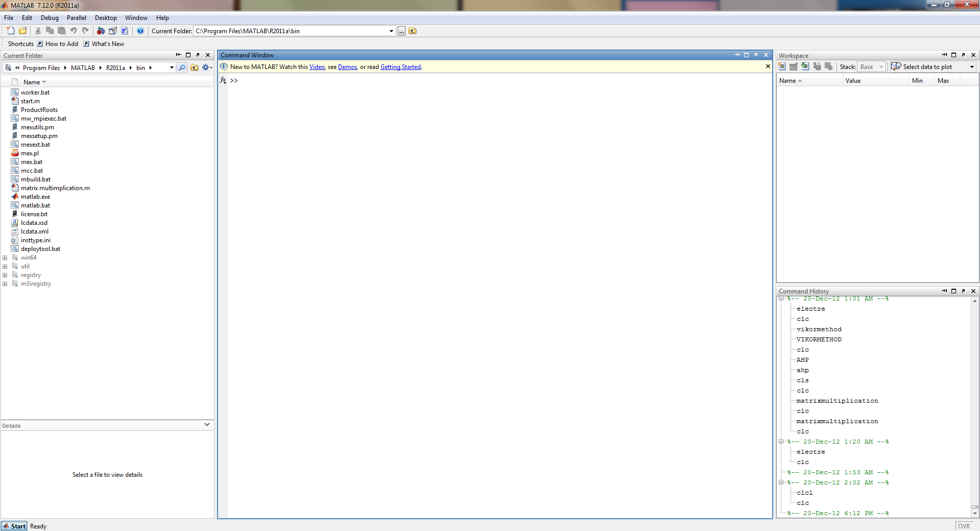Search files with the magnifier icon
The image size is (980, 531).
point(182,67)
